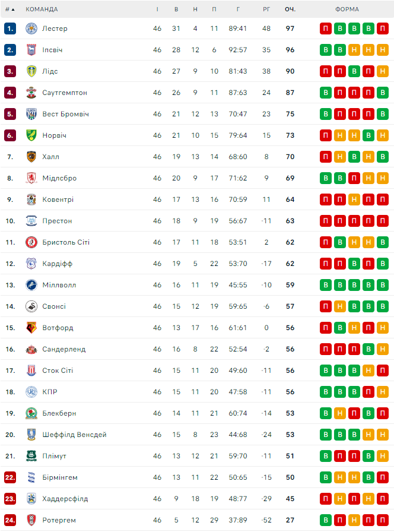
Task: Click the Southampton club crest icon
Action: tap(31, 93)
